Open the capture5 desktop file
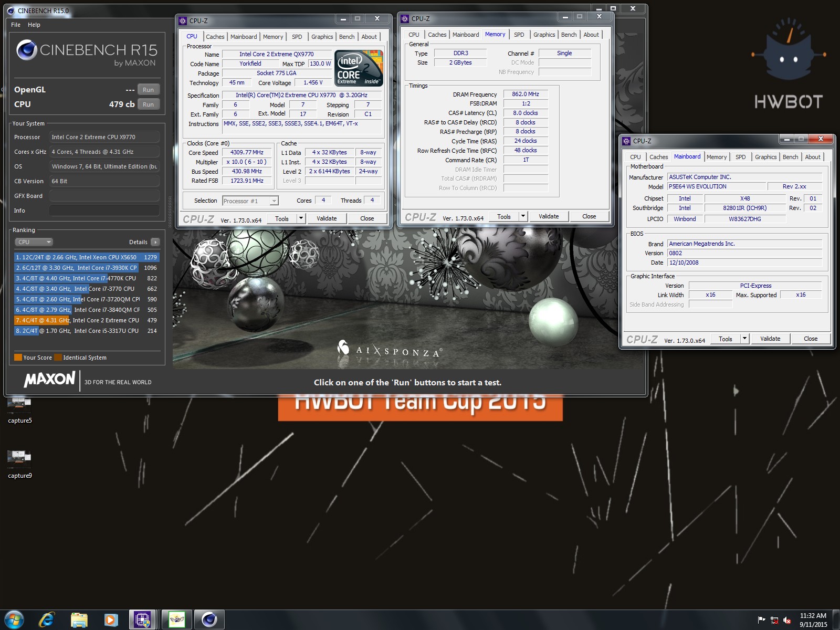The width and height of the screenshot is (840, 630). click(x=20, y=411)
